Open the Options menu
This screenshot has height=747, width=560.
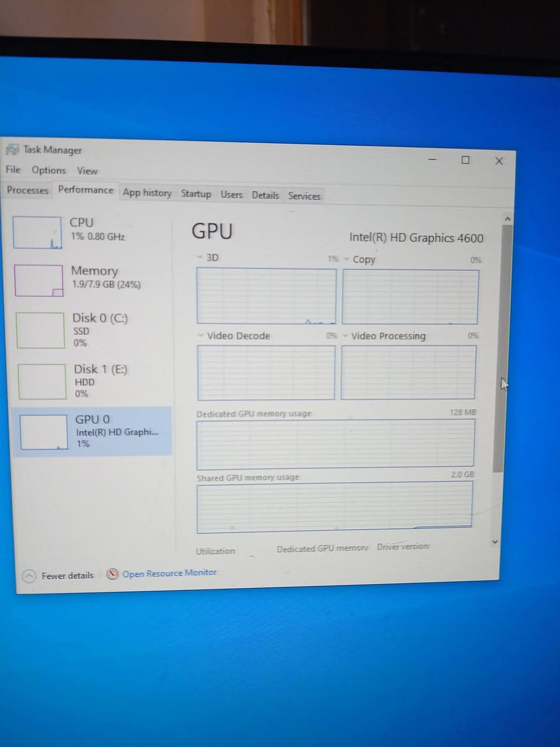click(x=48, y=170)
